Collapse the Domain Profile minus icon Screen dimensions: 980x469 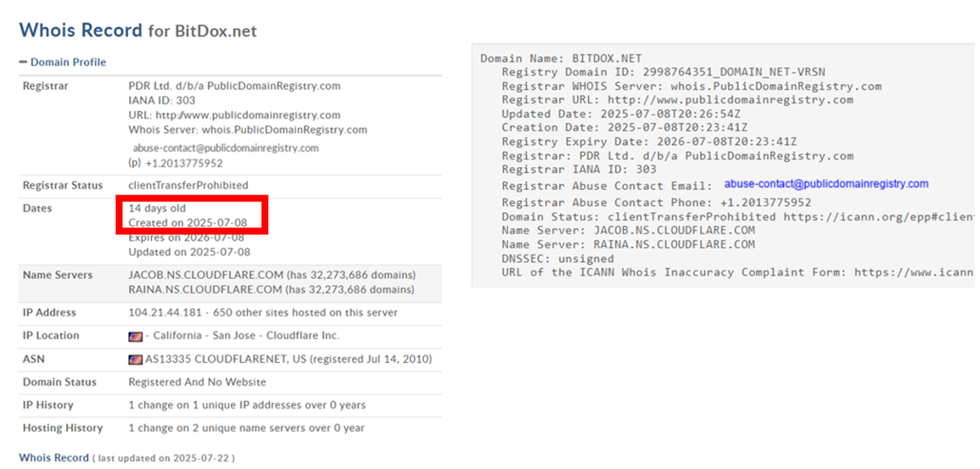(x=23, y=62)
